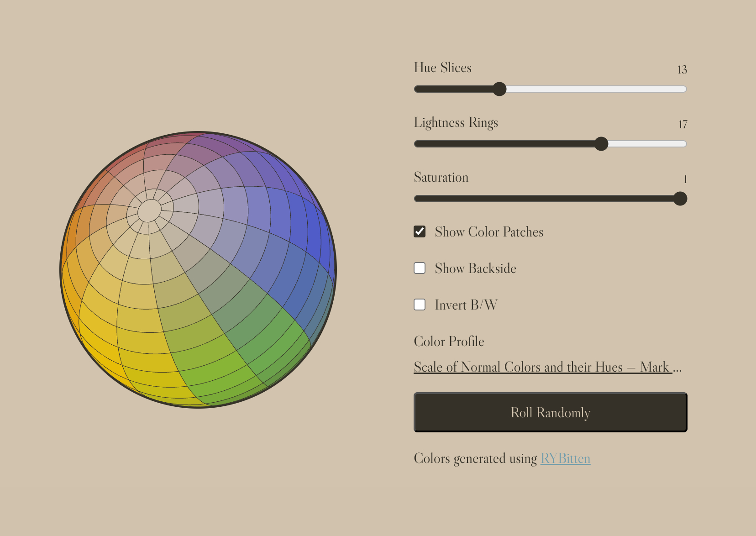Click the Saturation slider handle
The height and width of the screenshot is (536, 756).
(680, 199)
